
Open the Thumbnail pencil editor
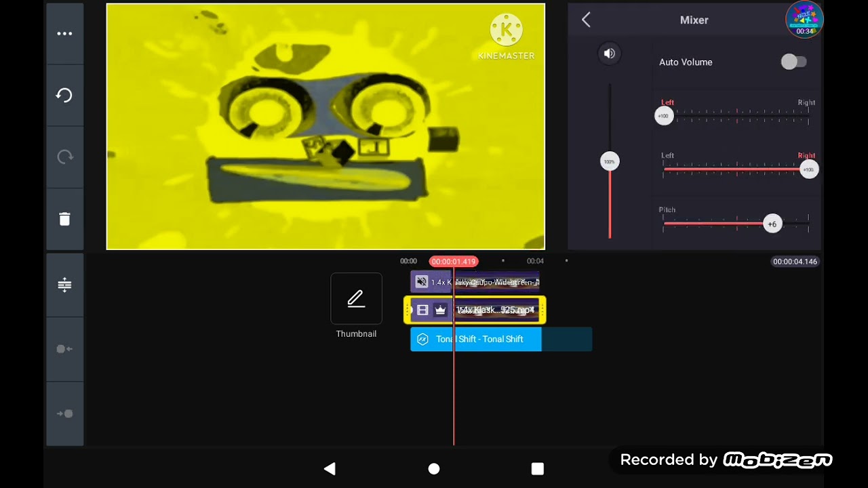tap(356, 299)
